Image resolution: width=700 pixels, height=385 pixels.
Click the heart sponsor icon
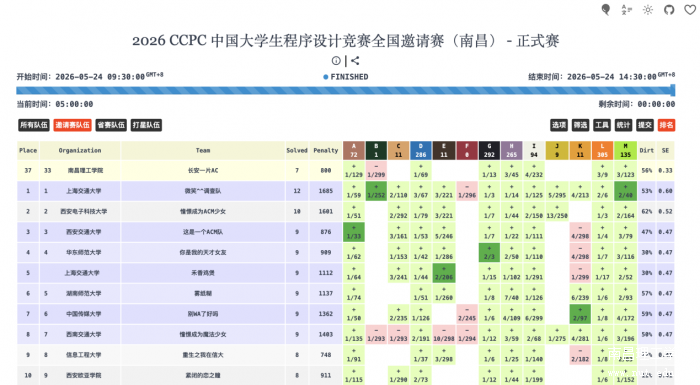(x=690, y=9)
